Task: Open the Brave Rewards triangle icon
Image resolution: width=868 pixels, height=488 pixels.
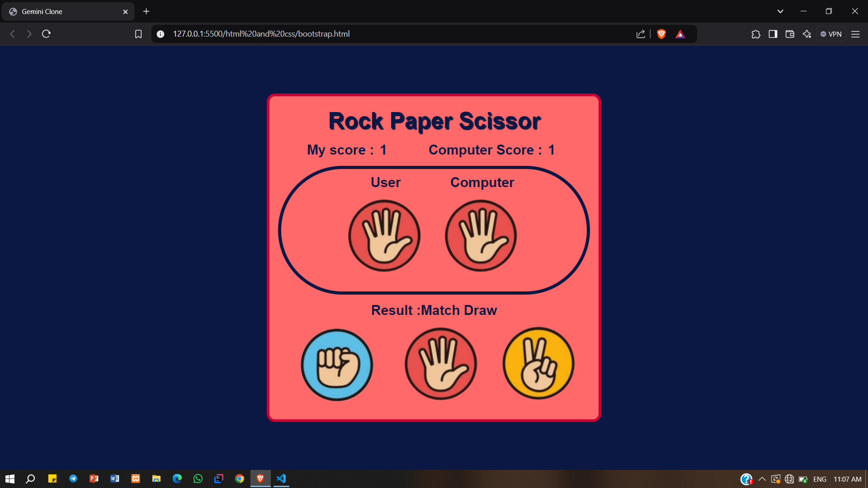Action: click(680, 34)
